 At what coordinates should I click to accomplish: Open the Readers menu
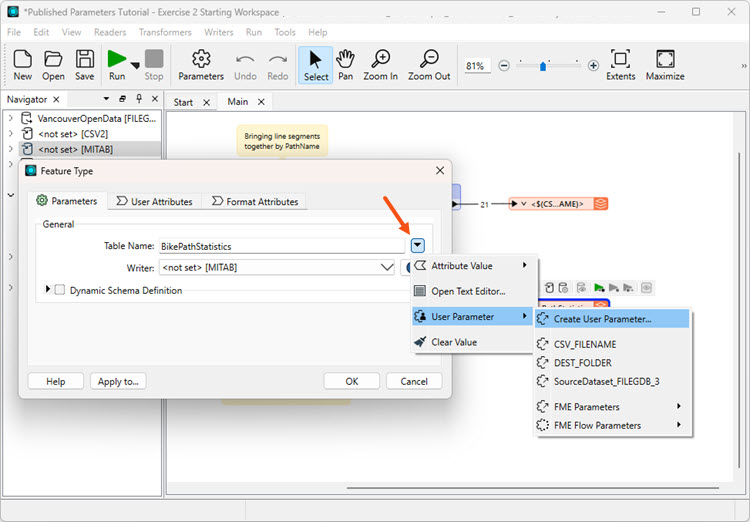[x=110, y=32]
